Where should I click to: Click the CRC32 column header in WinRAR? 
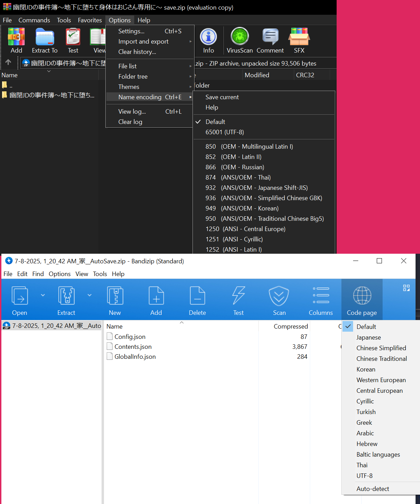coord(312,75)
